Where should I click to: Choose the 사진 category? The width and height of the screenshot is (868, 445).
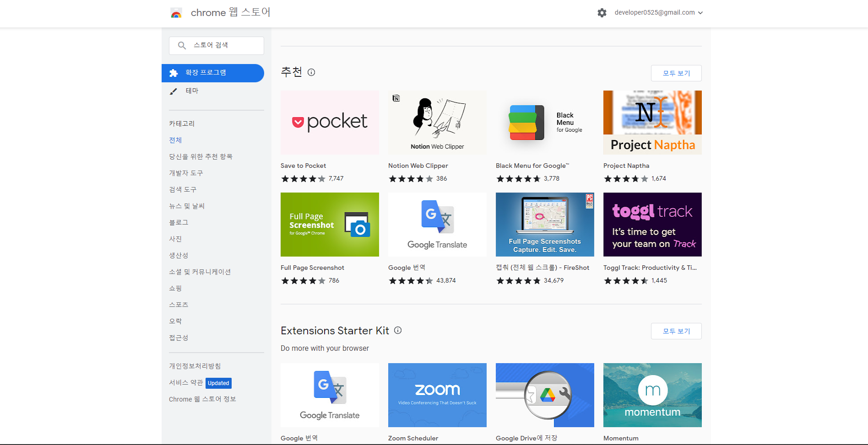(x=175, y=239)
